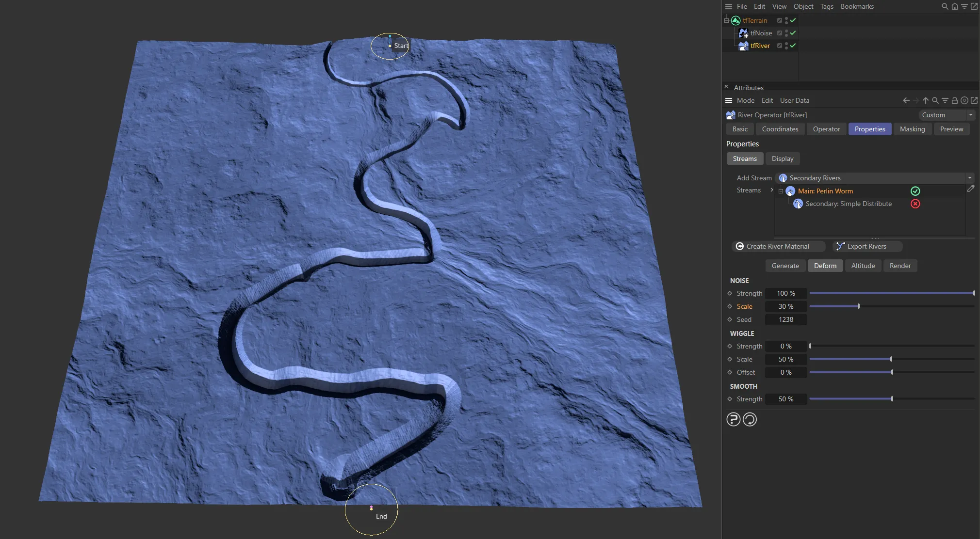Click the Export Rivers button
The width and height of the screenshot is (980, 539).
[x=866, y=246]
